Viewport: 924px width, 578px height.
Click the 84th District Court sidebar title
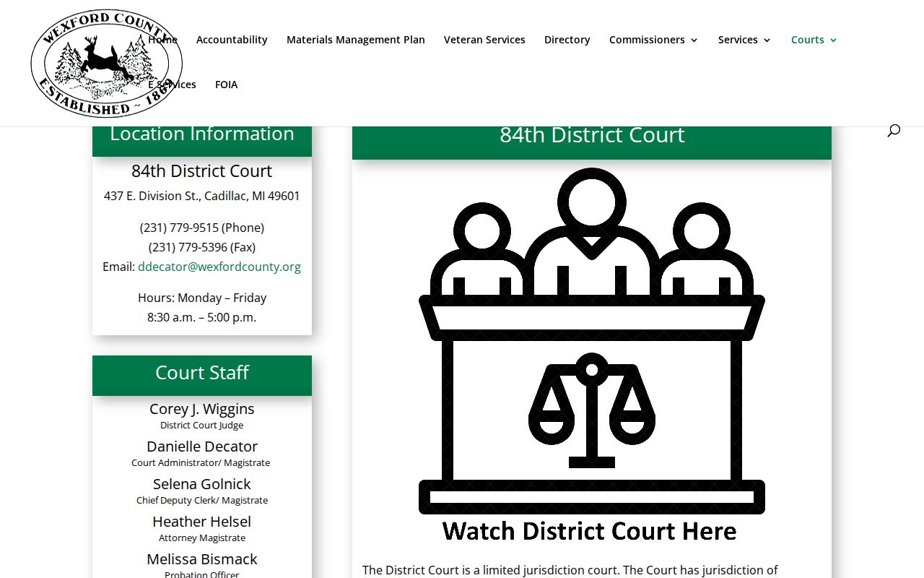[202, 171]
